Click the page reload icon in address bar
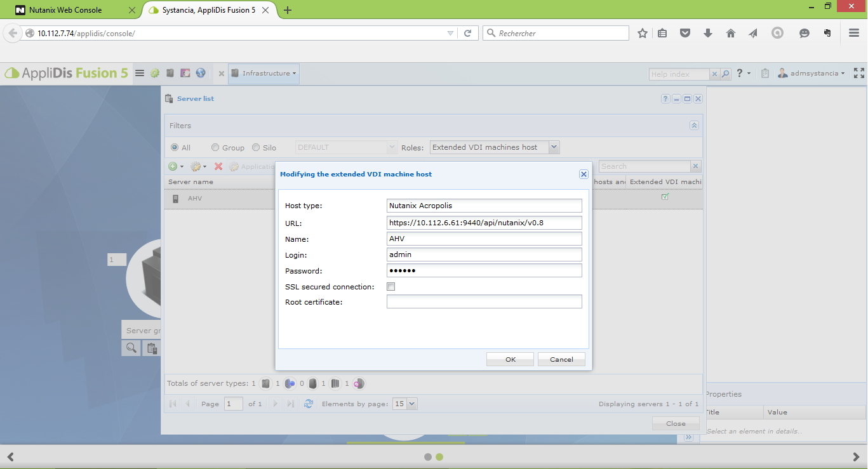 468,34
